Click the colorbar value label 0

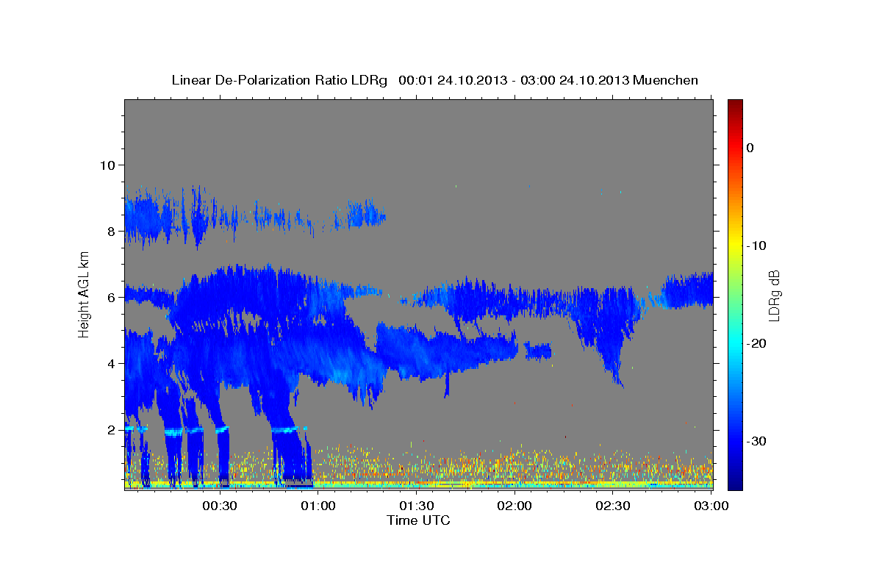pos(750,148)
